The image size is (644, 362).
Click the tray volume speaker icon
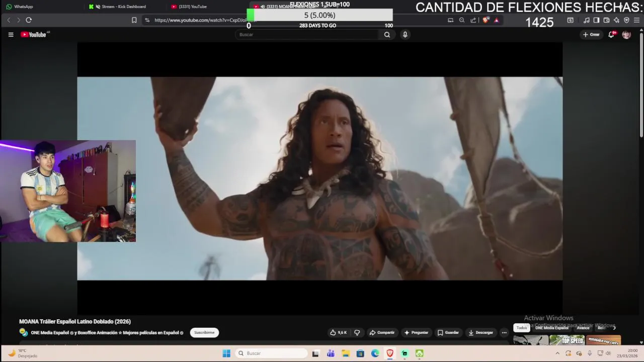(608, 353)
